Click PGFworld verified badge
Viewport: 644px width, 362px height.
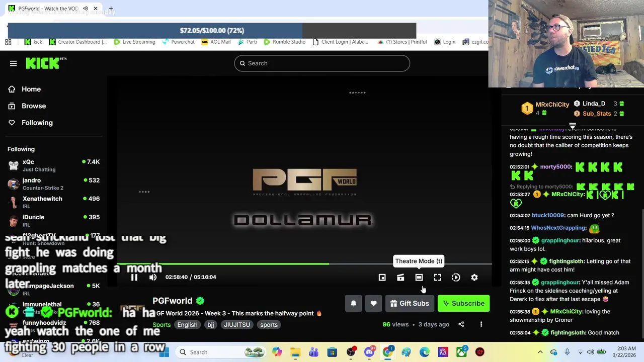[x=200, y=301]
